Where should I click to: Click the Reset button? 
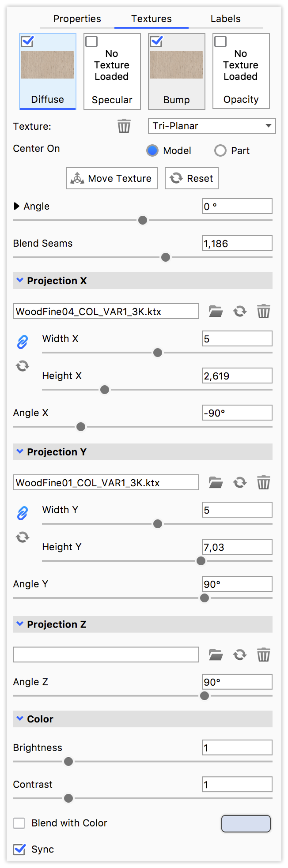click(x=192, y=178)
